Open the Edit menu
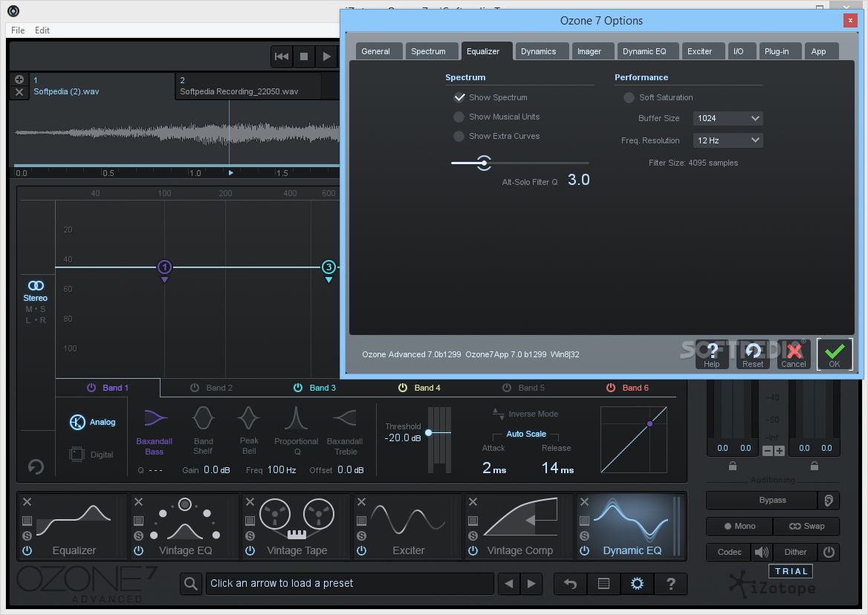868x615 pixels. (x=42, y=30)
